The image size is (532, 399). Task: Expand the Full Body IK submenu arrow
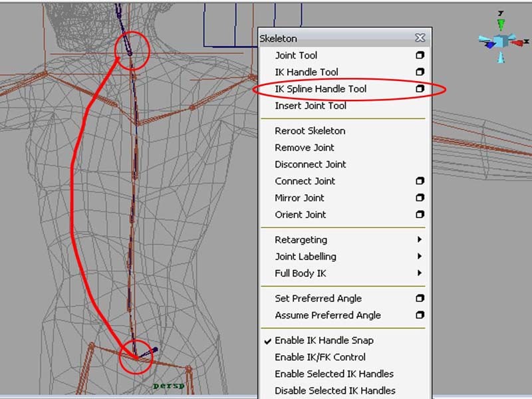coord(420,273)
